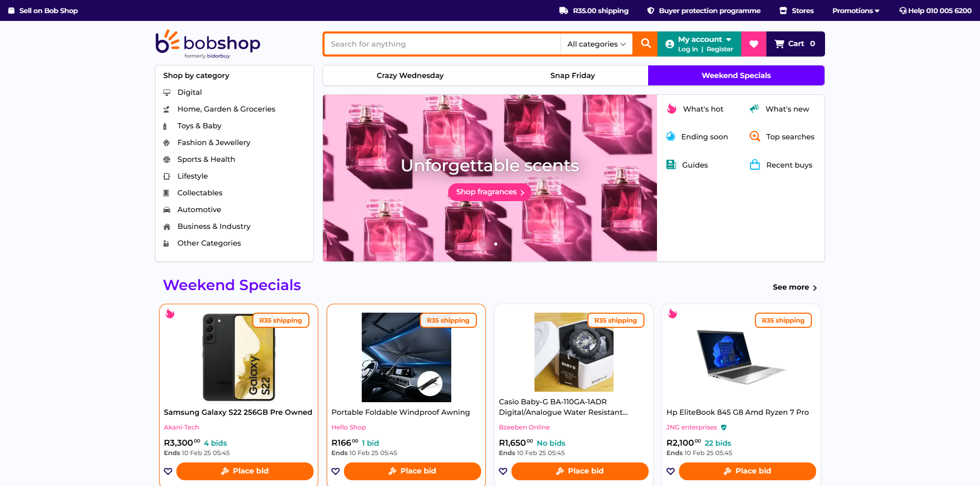Expand the My account dropdown

pyautogui.click(x=699, y=44)
